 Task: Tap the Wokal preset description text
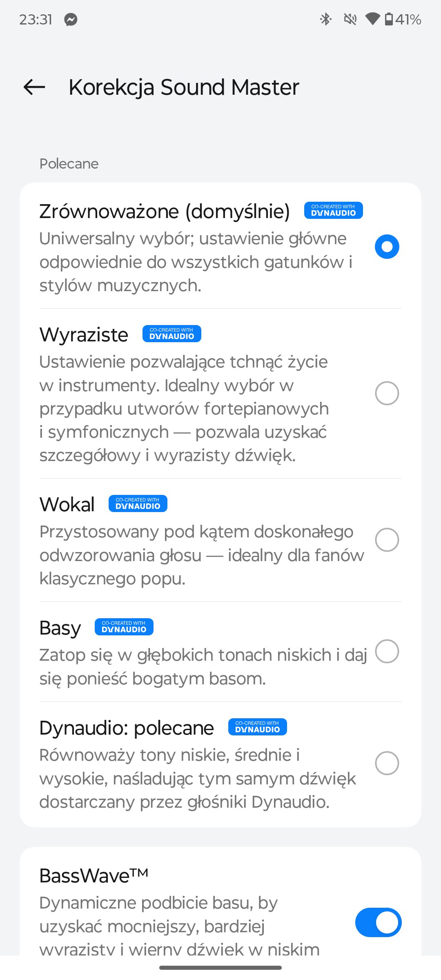click(x=202, y=555)
